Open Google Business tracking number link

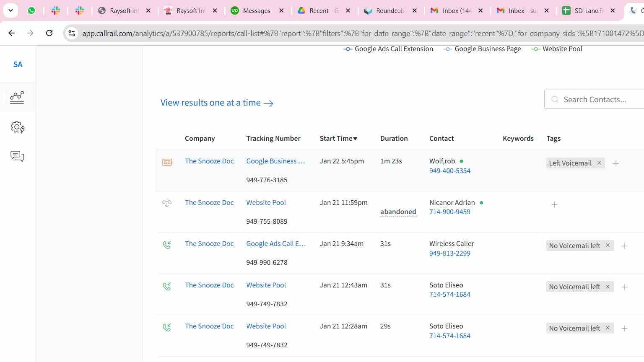[x=275, y=161]
